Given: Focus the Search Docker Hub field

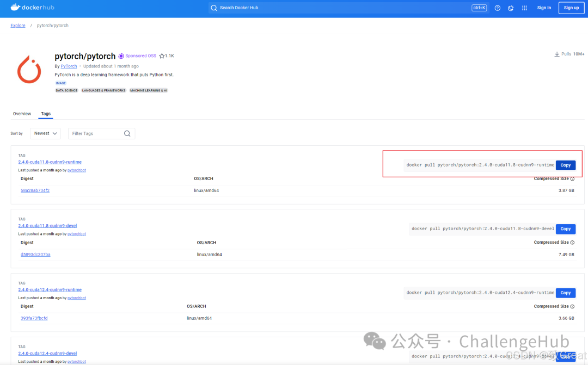Looking at the screenshot, I should point(348,8).
